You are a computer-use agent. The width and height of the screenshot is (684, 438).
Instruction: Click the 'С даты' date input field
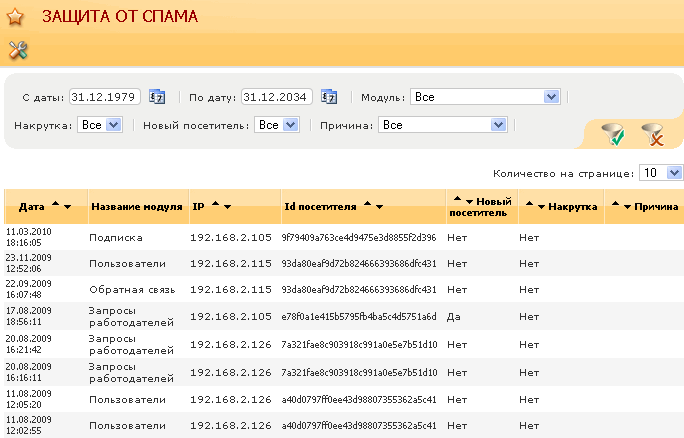(106, 97)
